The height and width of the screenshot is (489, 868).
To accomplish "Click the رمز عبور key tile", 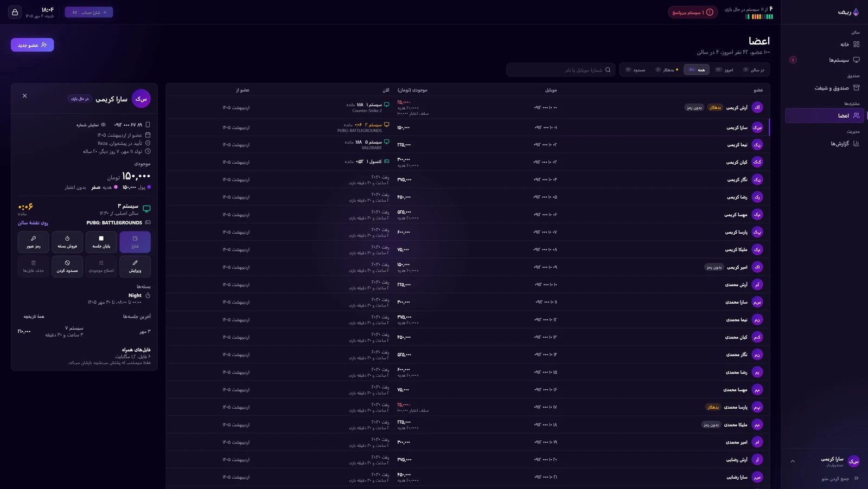I will (x=34, y=242).
